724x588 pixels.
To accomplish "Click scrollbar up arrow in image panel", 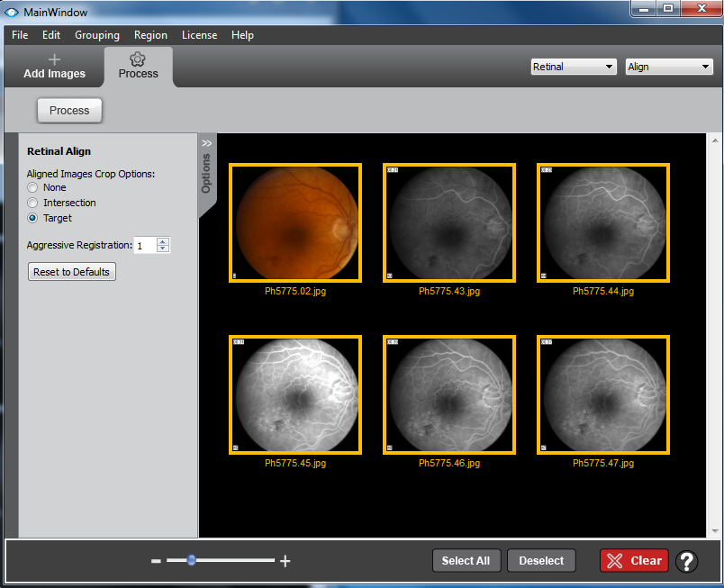I will click(715, 140).
